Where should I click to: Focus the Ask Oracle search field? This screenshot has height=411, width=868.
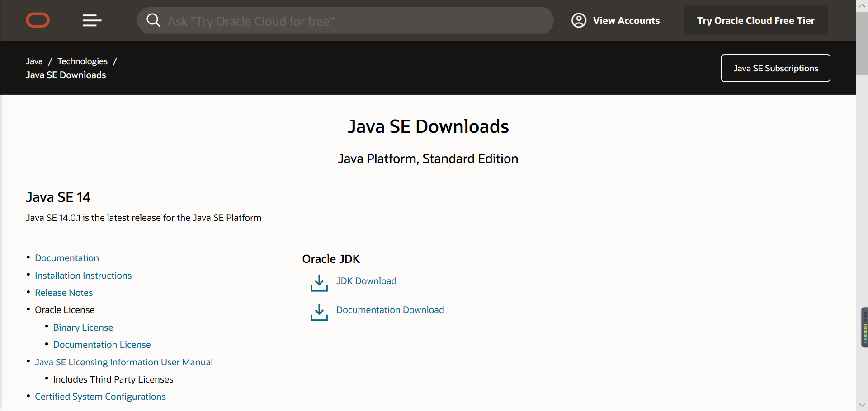pyautogui.click(x=345, y=20)
